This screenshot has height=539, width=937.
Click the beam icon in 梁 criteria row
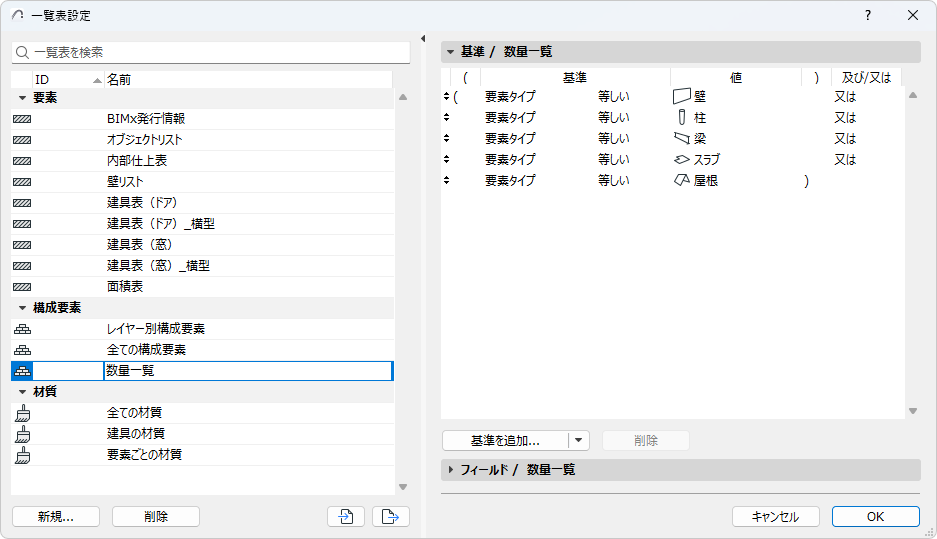coord(682,139)
